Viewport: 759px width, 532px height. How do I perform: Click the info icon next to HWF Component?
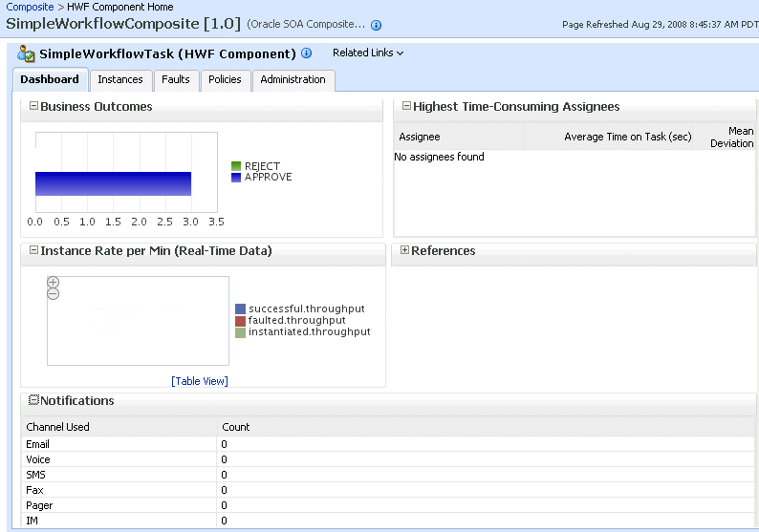(x=307, y=54)
